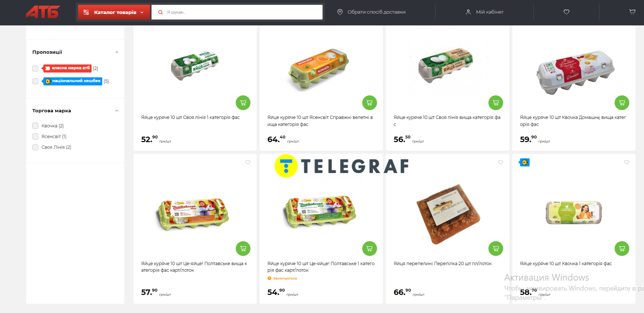Add quail eggs Перепілка to cart
644x313 pixels.
point(496,249)
